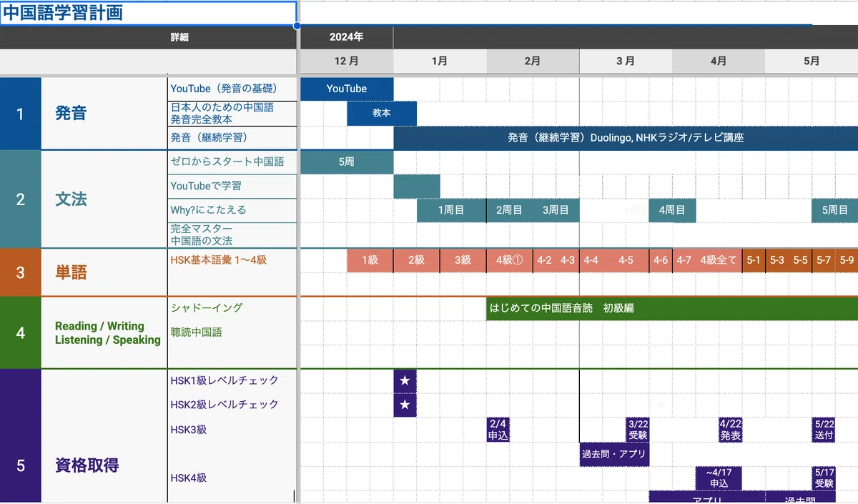Select the 2級 vocabulary bar
The height and width of the screenshot is (504, 858).
tap(416, 260)
